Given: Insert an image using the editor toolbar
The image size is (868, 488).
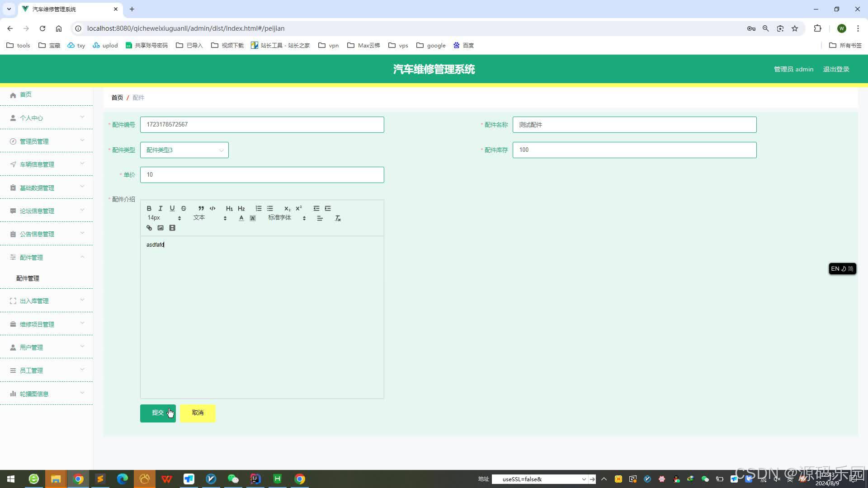Looking at the screenshot, I should click(160, 228).
